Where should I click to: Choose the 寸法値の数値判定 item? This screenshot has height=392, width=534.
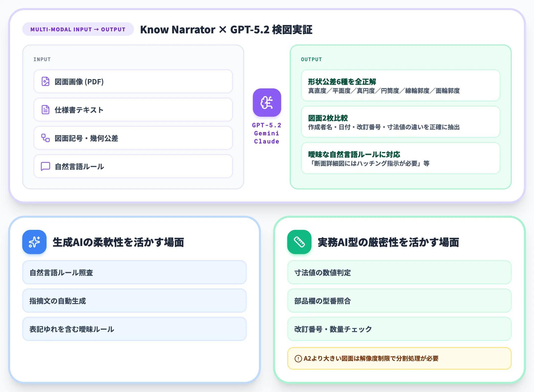tap(399, 273)
